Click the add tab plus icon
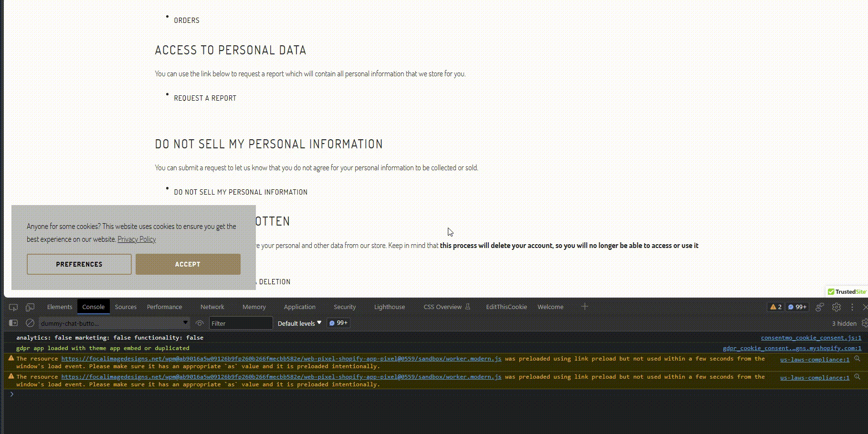 click(584, 307)
